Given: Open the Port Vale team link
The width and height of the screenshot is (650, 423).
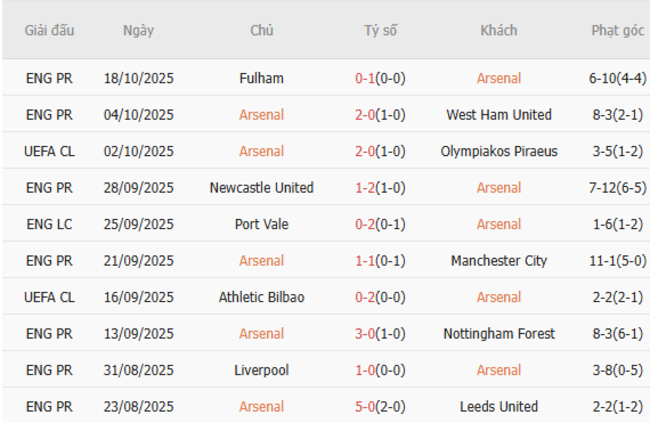Looking at the screenshot, I should pyautogui.click(x=262, y=224).
